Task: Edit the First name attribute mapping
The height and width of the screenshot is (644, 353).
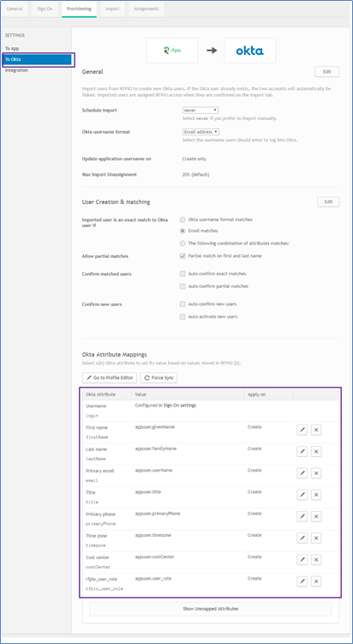Action: coord(302,430)
